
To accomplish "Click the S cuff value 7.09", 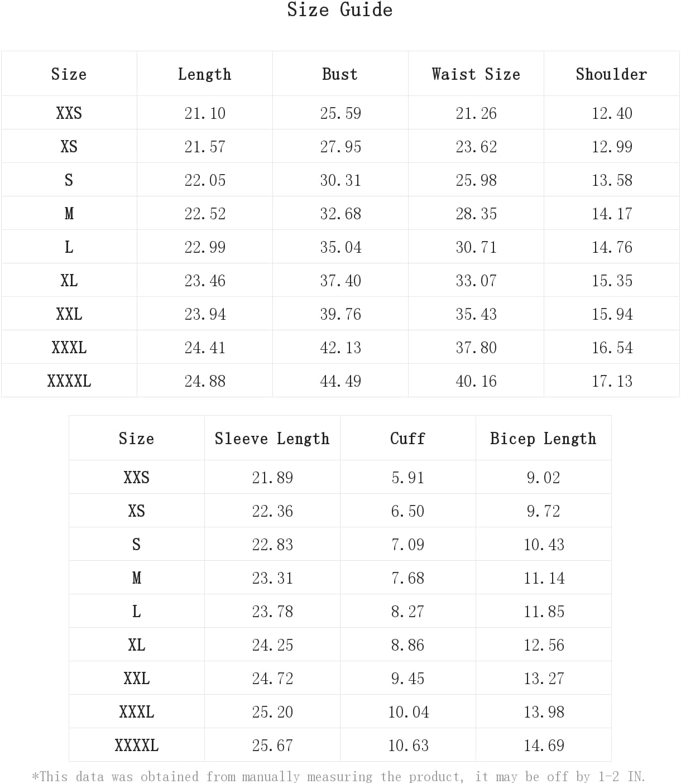I will click(x=407, y=545).
